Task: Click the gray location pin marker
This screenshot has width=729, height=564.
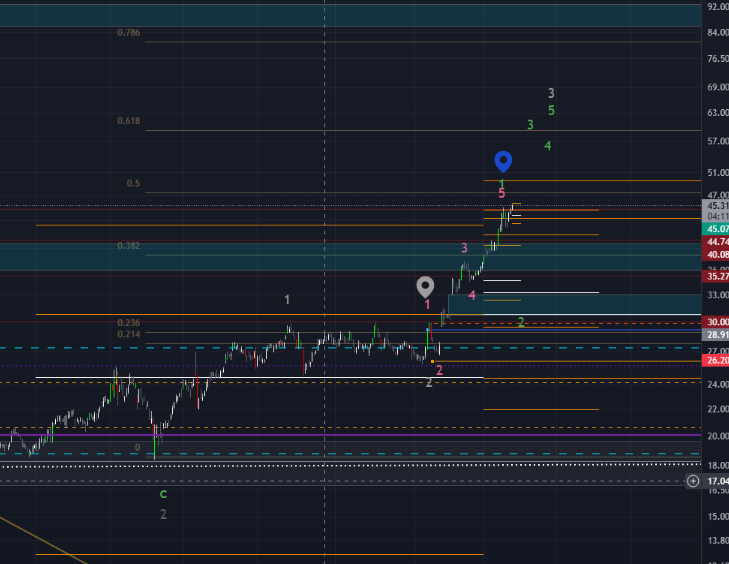Action: tap(426, 287)
